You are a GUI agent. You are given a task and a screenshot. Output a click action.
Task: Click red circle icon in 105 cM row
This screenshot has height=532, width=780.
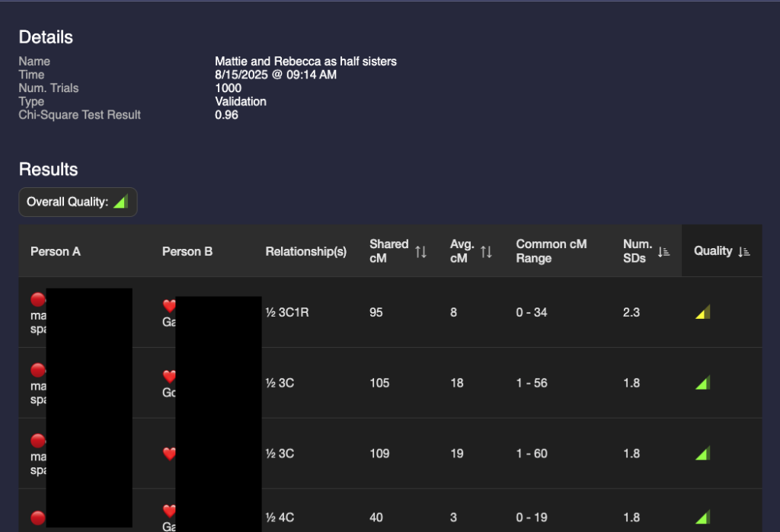pos(37,371)
